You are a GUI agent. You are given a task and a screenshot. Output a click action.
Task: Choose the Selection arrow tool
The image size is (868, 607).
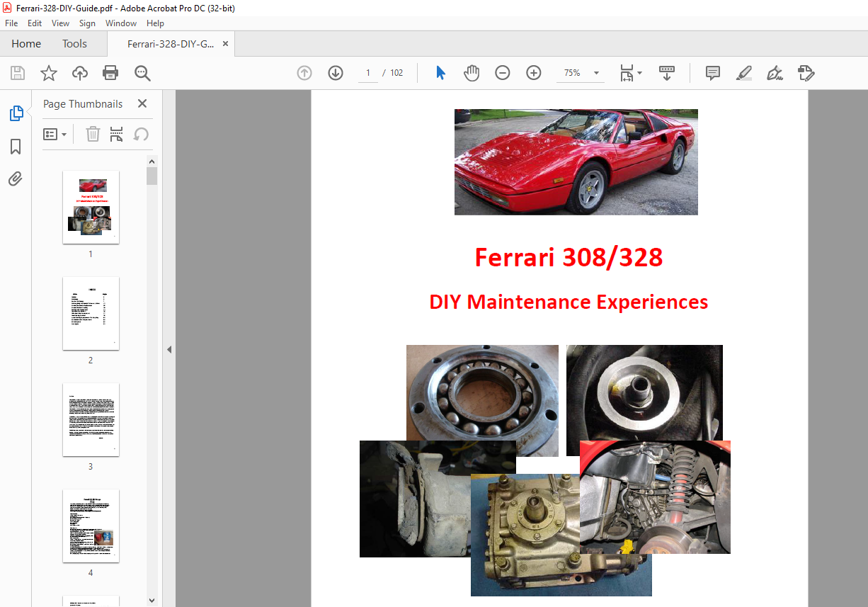440,73
